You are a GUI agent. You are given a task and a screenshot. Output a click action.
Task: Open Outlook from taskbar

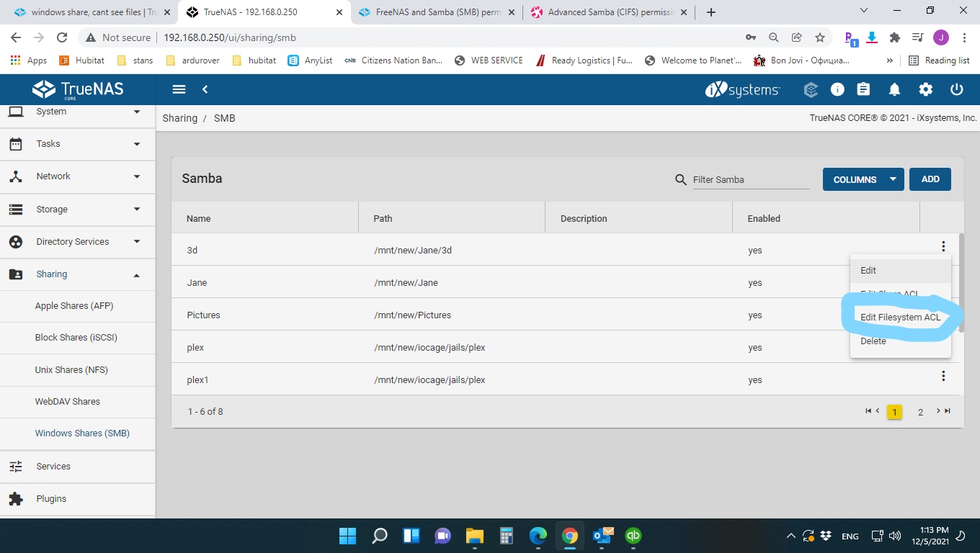(602, 536)
